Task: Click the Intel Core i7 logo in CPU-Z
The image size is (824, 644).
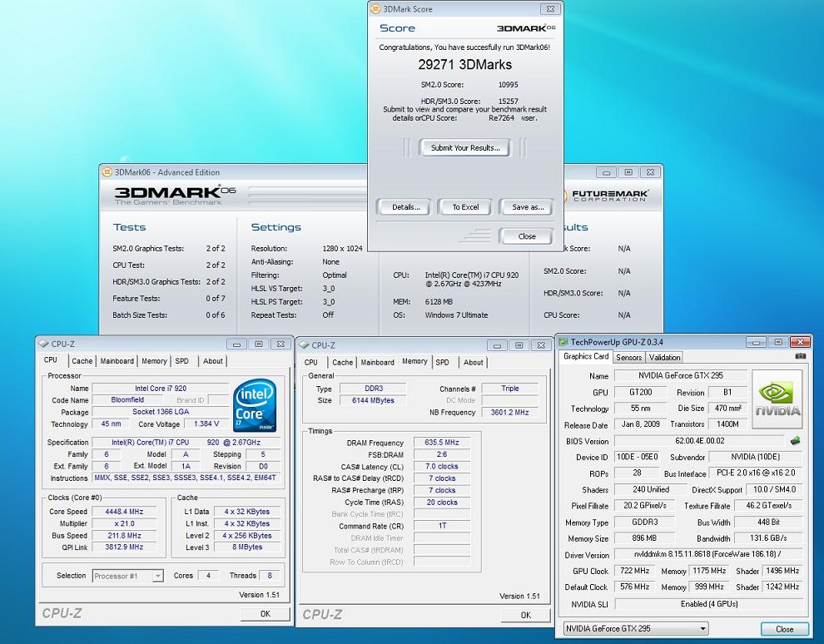Action: click(255, 405)
